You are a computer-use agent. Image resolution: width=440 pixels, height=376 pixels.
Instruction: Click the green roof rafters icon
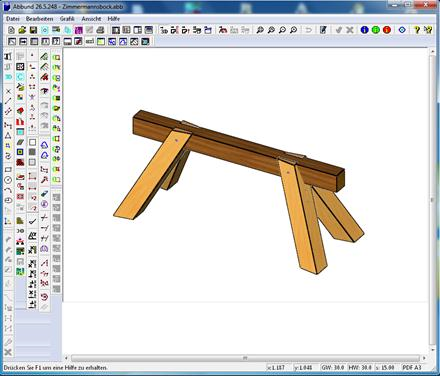point(44,57)
